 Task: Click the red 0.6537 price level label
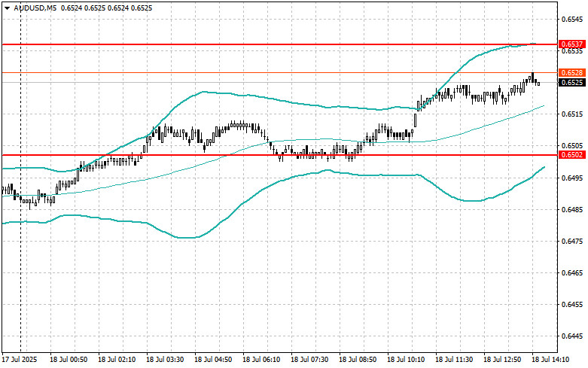click(572, 44)
